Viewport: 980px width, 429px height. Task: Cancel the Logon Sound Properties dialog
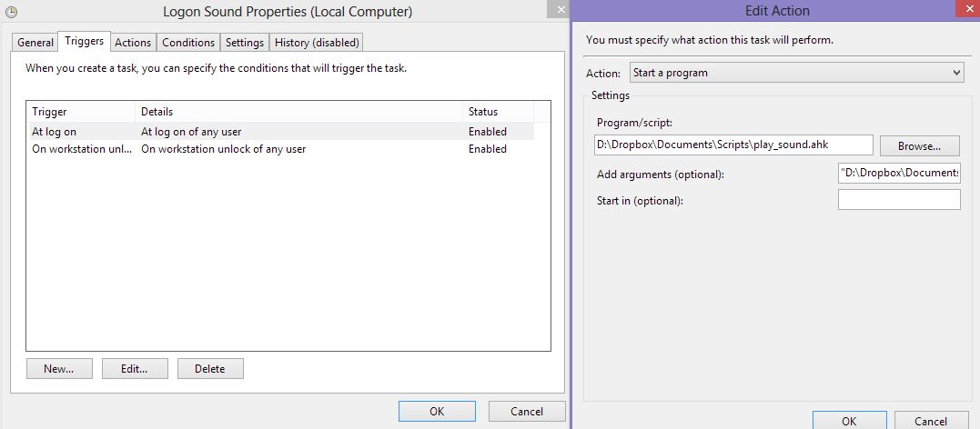pyautogui.click(x=527, y=412)
